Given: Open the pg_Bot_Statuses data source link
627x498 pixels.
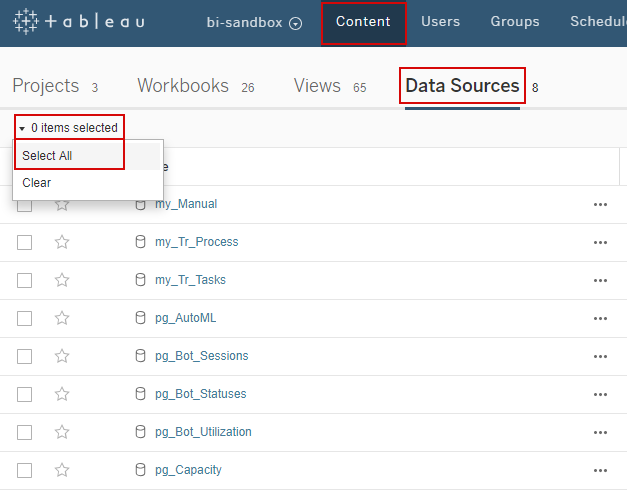Looking at the screenshot, I should pos(201,394).
